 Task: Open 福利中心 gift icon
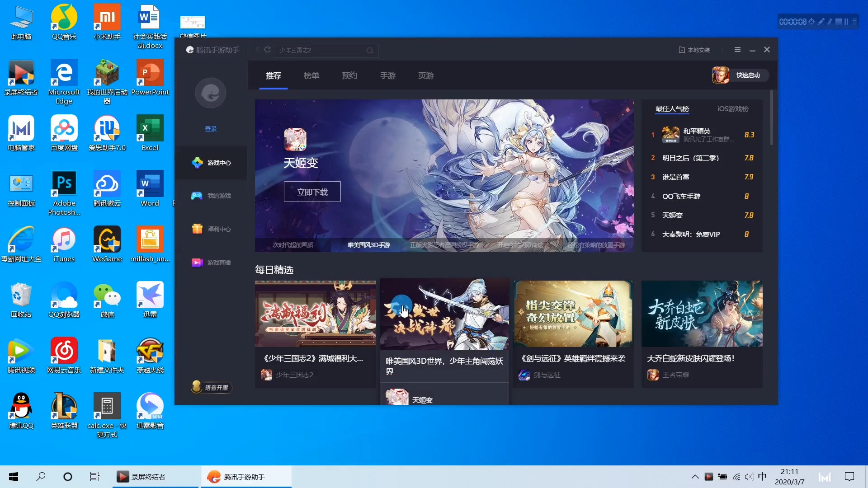[x=197, y=229]
